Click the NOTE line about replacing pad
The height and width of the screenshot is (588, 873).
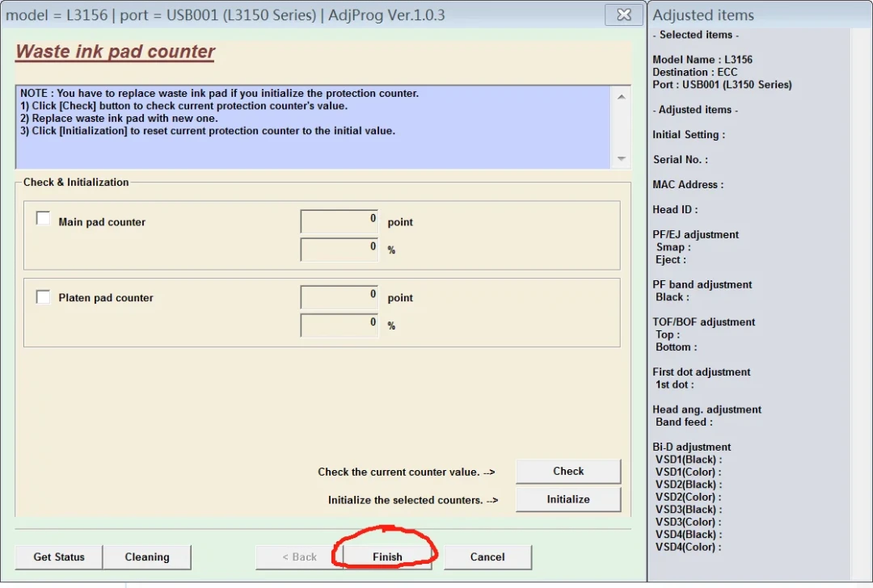click(x=219, y=94)
